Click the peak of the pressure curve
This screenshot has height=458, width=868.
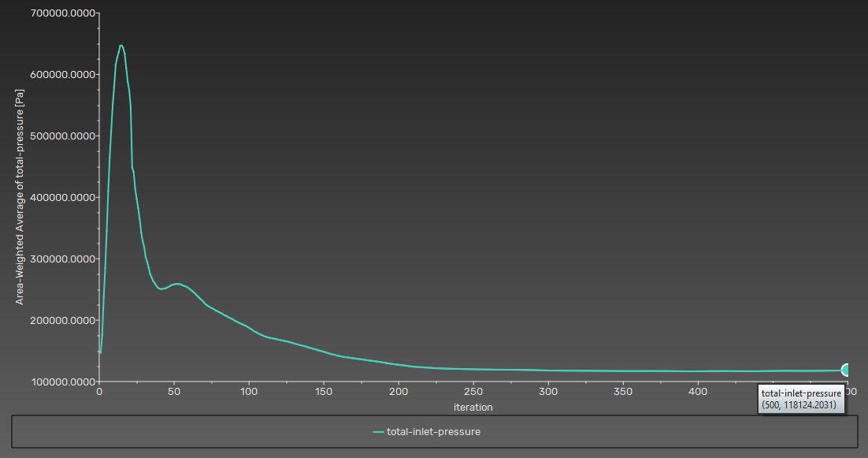[x=121, y=46]
